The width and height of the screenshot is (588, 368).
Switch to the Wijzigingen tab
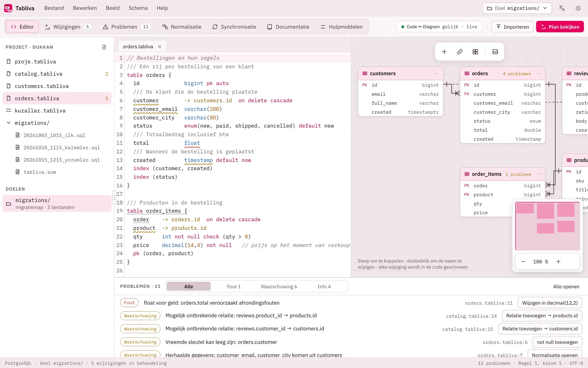click(x=68, y=27)
